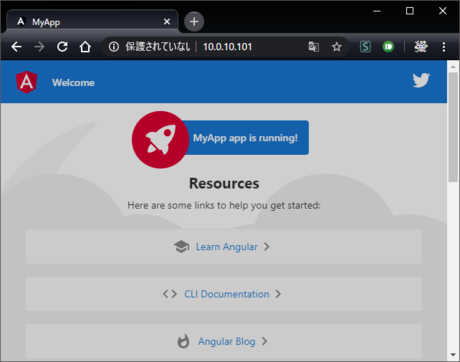The height and width of the screenshot is (362, 460).
Task: Open the Learn Angular link
Action: 224,247
